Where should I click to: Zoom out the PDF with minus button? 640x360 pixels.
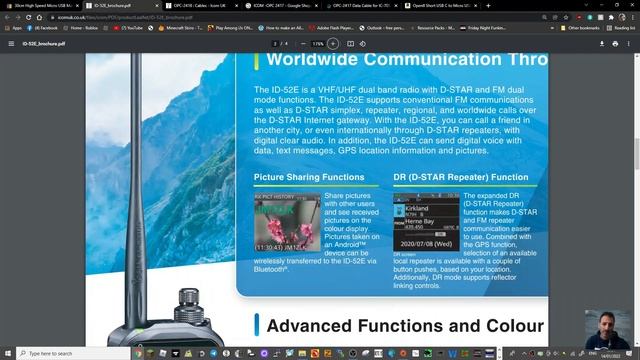click(x=303, y=44)
